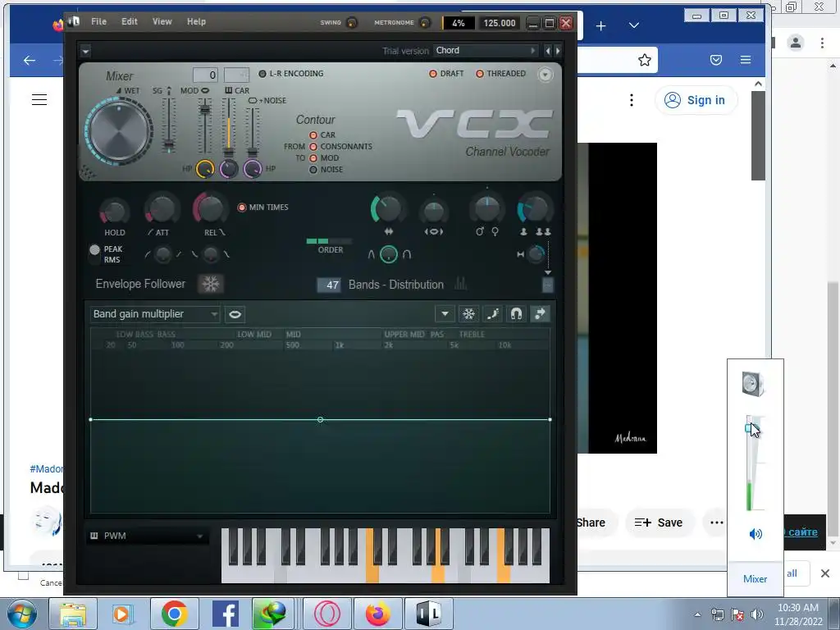Click the purple CAR filter knob

click(229, 169)
